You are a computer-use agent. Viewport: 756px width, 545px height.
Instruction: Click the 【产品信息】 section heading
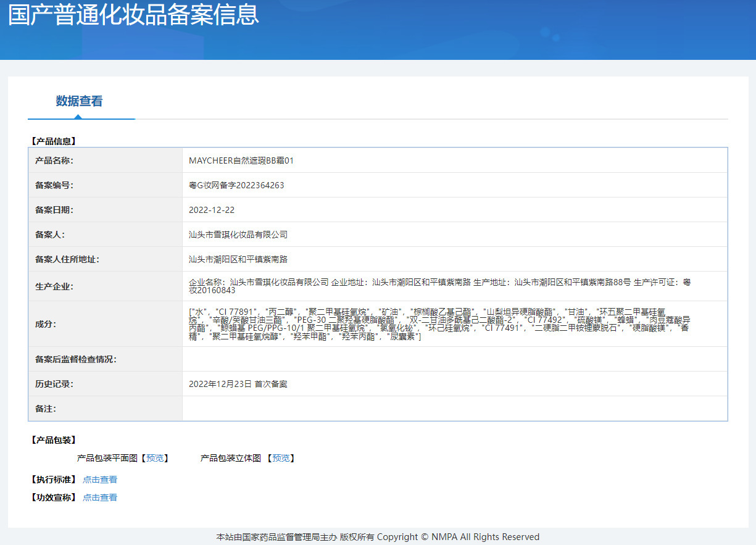point(53,141)
